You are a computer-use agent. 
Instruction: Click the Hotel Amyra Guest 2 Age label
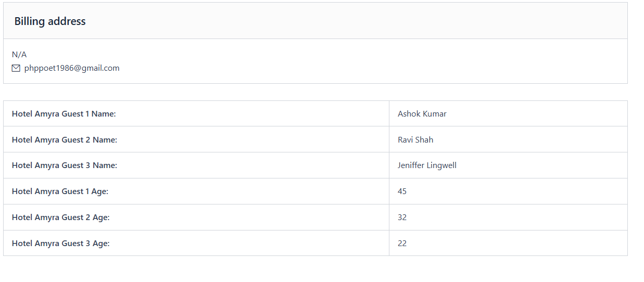tap(61, 217)
